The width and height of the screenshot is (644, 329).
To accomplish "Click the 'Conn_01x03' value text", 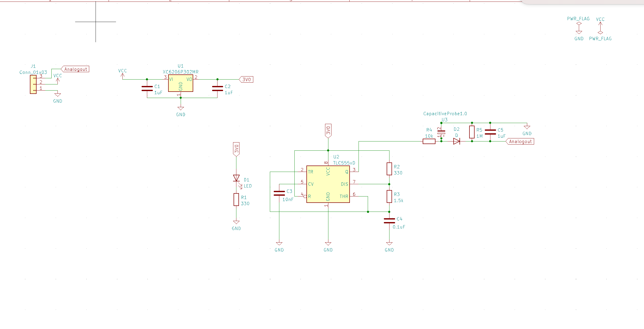I will tap(33, 72).
